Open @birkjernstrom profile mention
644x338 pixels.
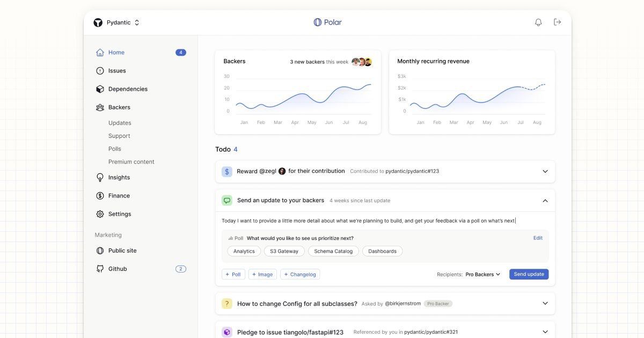[x=402, y=304]
